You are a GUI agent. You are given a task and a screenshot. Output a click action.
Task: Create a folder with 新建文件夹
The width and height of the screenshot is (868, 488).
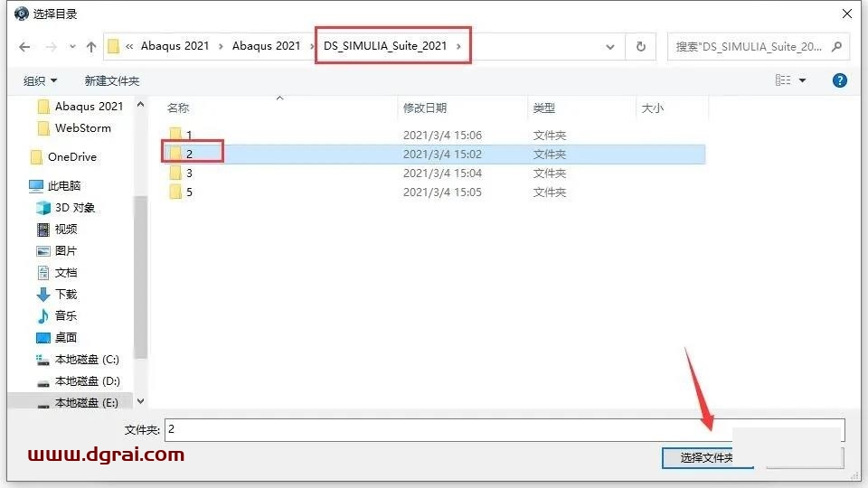[112, 80]
